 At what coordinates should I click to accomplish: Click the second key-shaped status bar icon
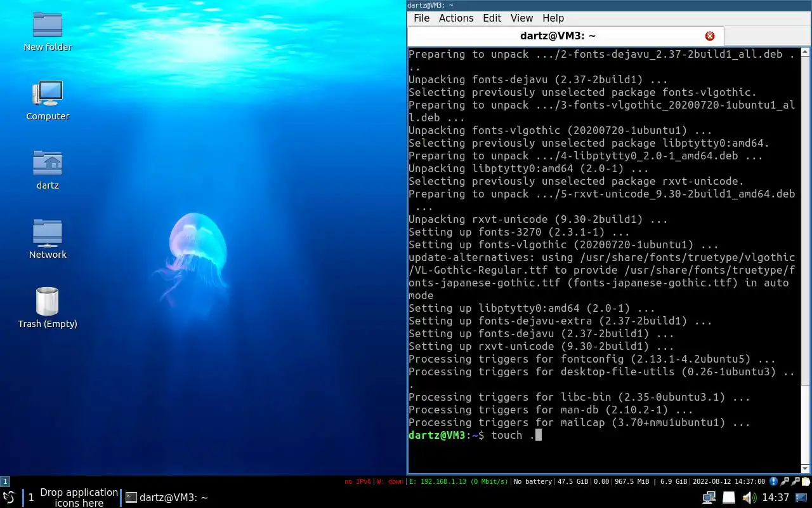[796, 481]
